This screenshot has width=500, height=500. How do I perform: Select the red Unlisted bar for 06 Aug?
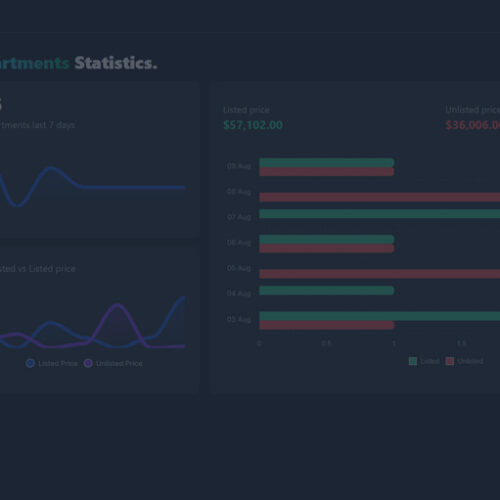point(327,248)
